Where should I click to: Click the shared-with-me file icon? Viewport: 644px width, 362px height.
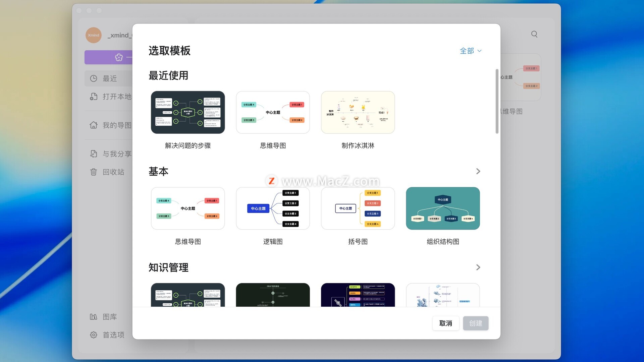(94, 154)
